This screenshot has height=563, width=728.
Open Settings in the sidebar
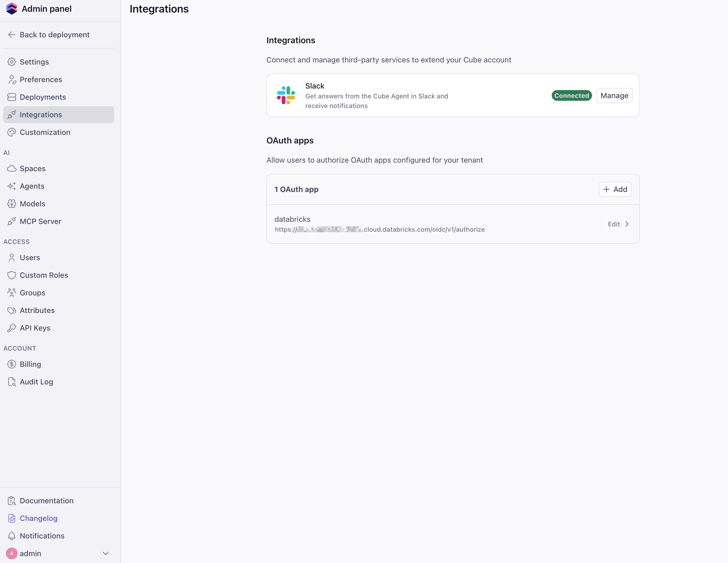click(x=59, y=62)
